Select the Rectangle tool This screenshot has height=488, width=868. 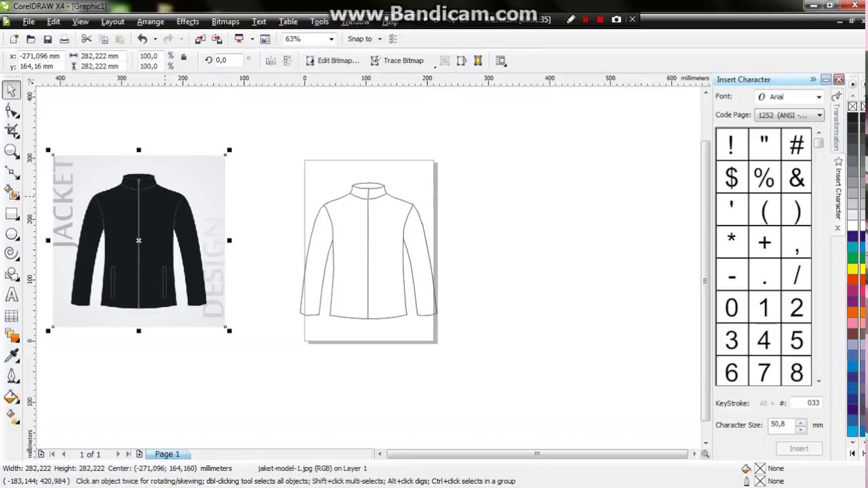tap(12, 214)
